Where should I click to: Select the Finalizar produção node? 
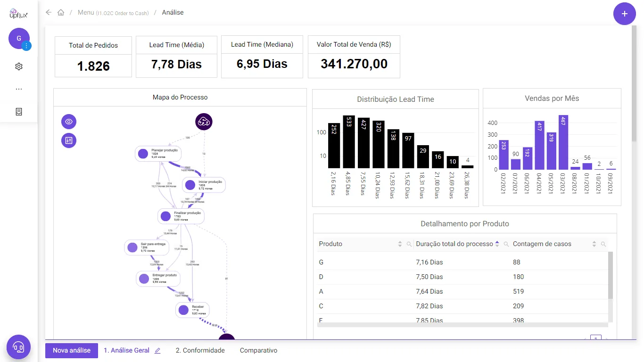[x=181, y=216]
